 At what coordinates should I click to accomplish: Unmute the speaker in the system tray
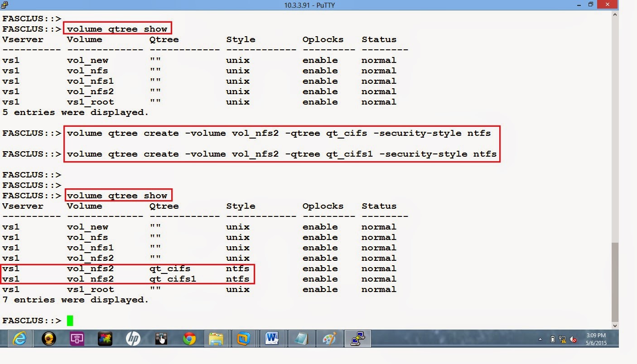(572, 338)
